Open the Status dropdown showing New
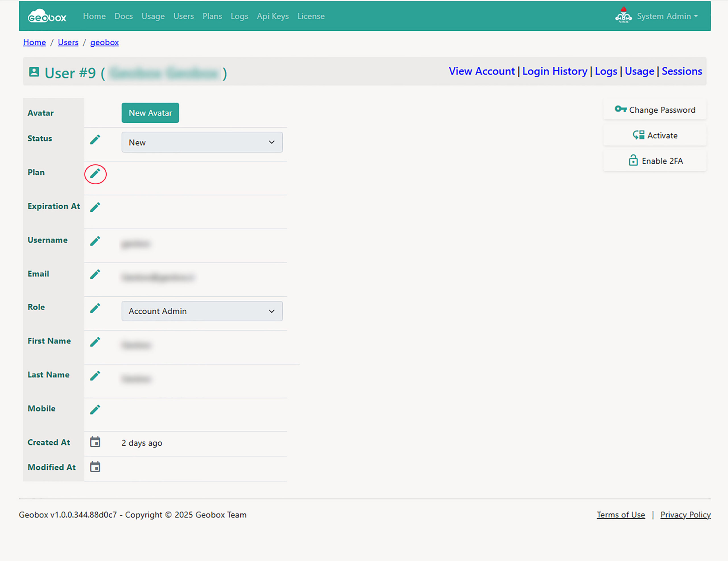The height and width of the screenshot is (561, 728). tap(202, 143)
